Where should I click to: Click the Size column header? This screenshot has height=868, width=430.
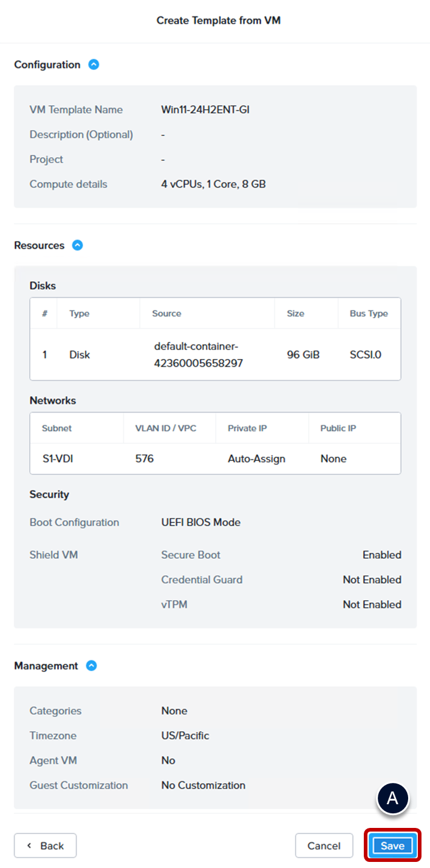(296, 313)
